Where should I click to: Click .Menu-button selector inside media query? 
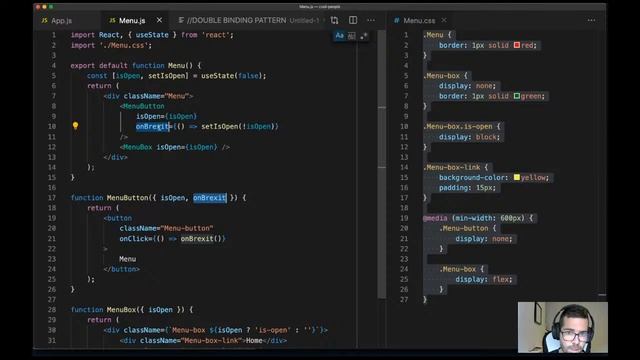tap(464, 228)
